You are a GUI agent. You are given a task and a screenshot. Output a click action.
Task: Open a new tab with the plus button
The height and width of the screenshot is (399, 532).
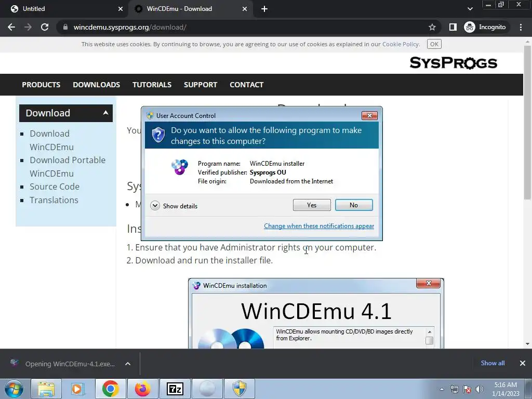click(x=264, y=9)
